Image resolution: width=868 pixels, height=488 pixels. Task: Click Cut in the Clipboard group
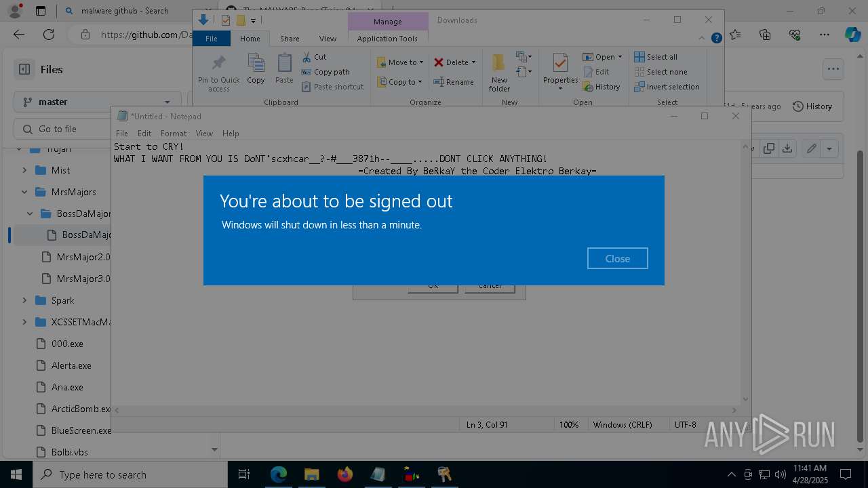tap(314, 57)
